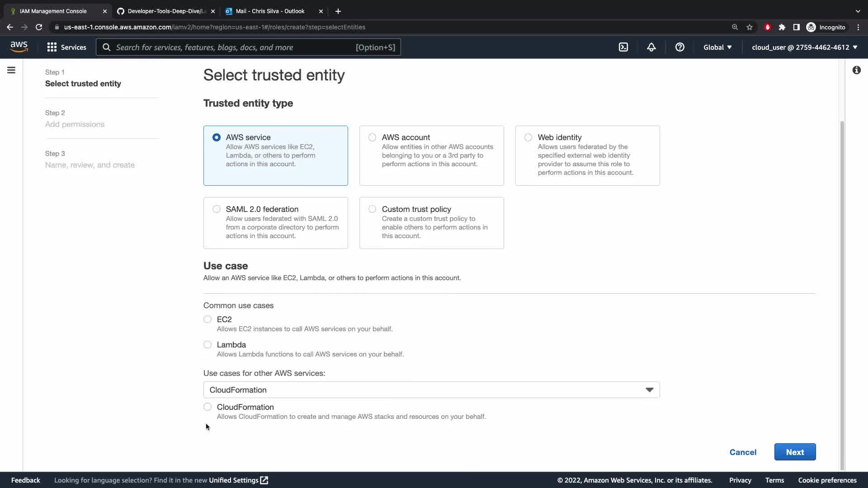Screen dimensions: 868x488
Task: Click the Next button
Action: [x=794, y=452]
